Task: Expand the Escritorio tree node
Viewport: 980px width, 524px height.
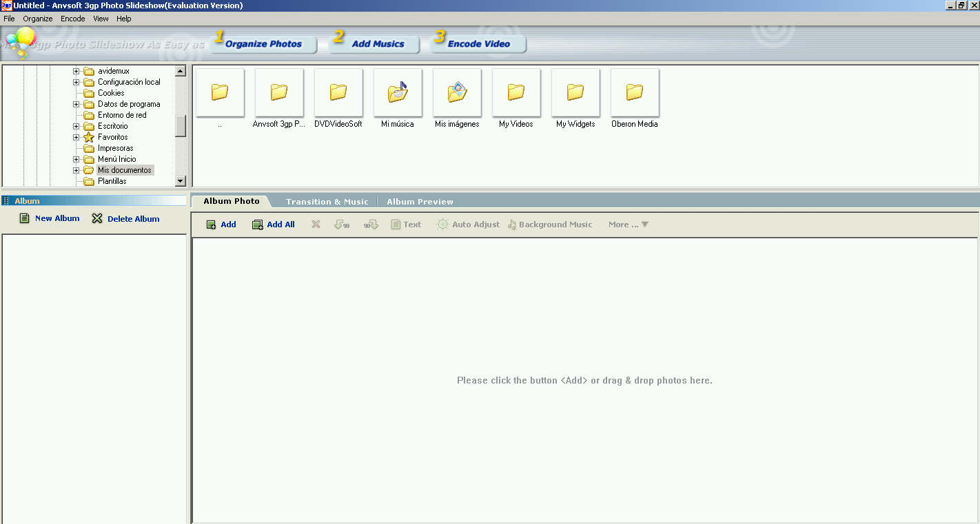Action: click(x=76, y=126)
